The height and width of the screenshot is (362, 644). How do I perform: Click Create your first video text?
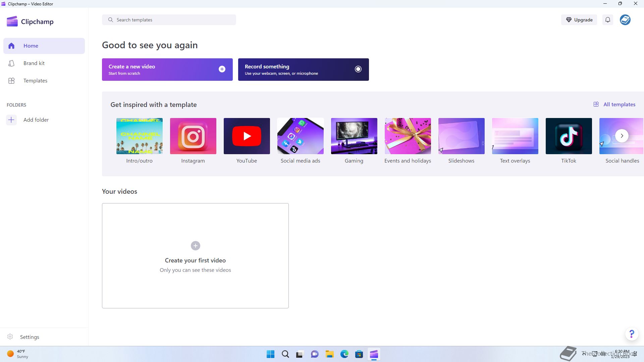point(195,260)
